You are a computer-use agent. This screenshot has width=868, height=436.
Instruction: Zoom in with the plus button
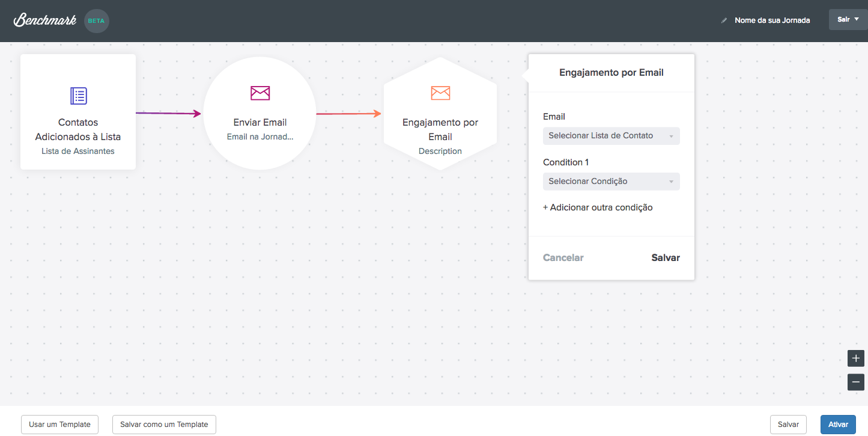click(x=855, y=358)
